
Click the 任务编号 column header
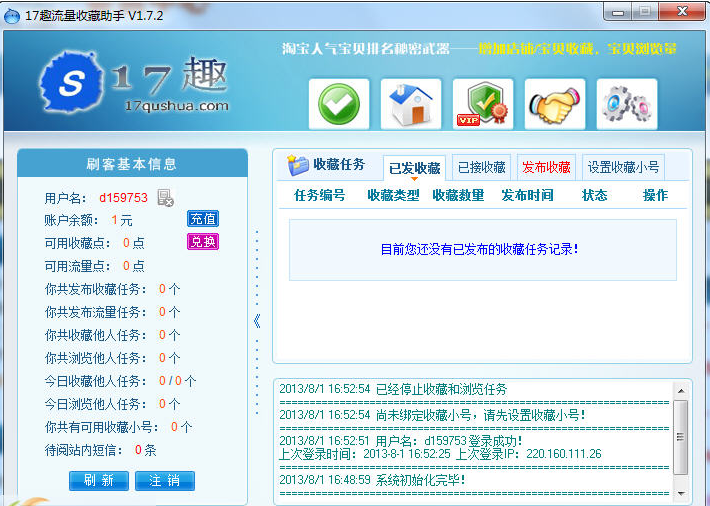(x=320, y=195)
